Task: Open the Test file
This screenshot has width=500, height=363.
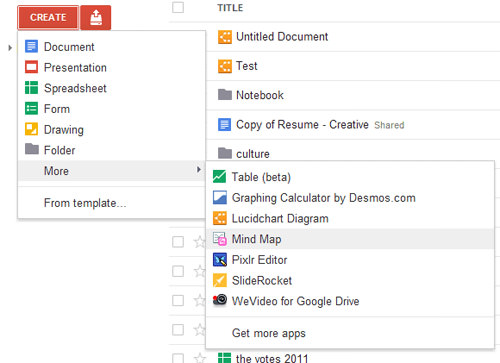Action: (247, 66)
